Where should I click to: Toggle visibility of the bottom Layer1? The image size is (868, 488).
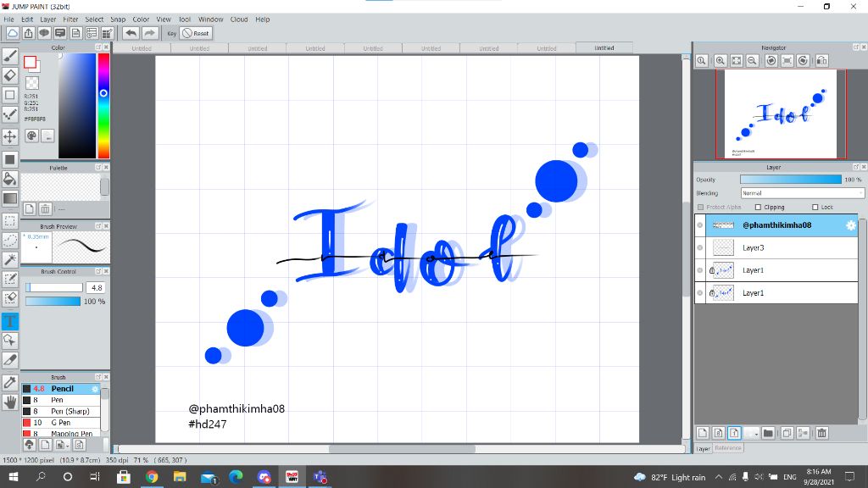coord(699,293)
